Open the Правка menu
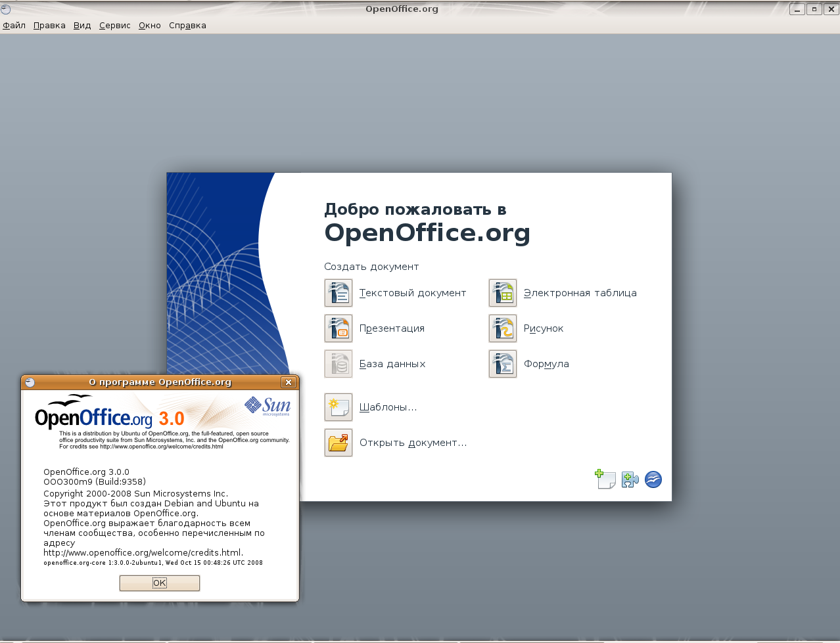The height and width of the screenshot is (643, 840). (x=49, y=26)
